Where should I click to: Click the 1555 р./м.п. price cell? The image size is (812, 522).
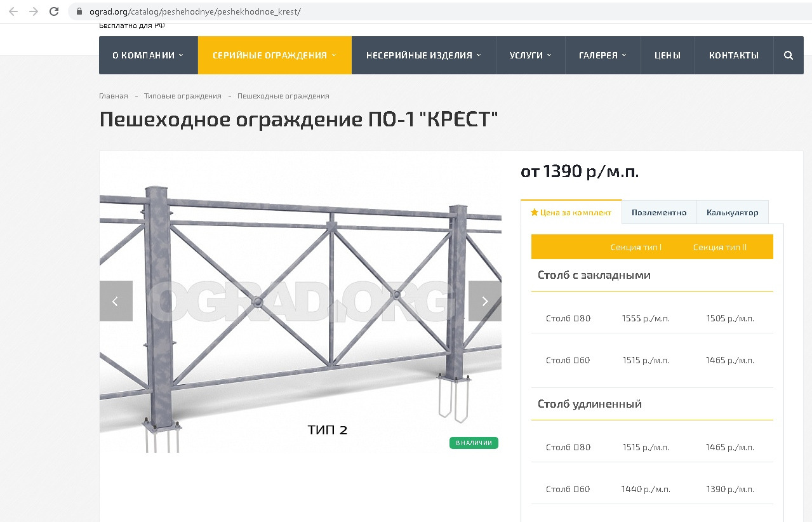point(646,318)
